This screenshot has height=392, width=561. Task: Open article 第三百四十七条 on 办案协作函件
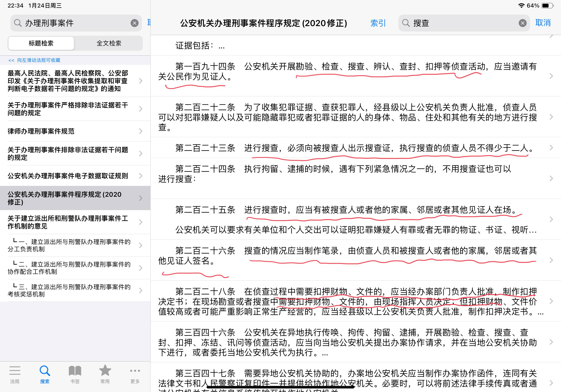tap(356, 377)
